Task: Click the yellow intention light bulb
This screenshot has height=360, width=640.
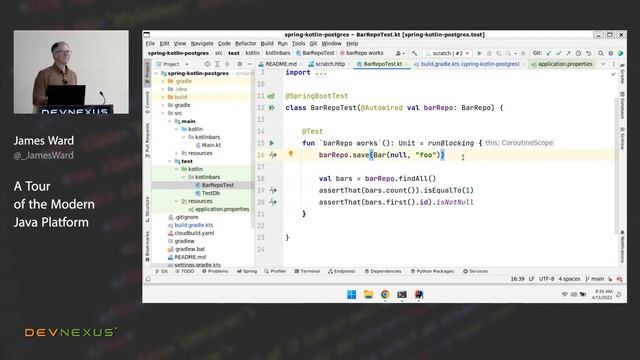Action: [291, 154]
